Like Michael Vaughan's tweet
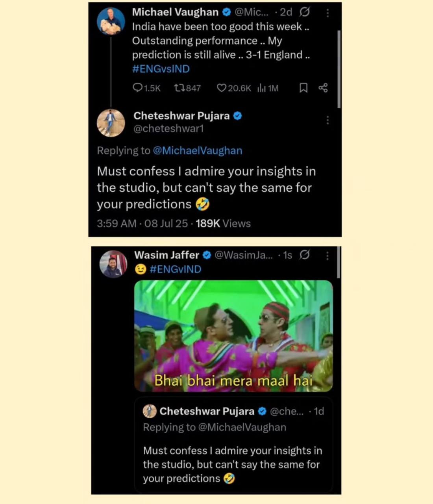Image resolution: width=433 pixels, height=504 pixels. [222, 88]
